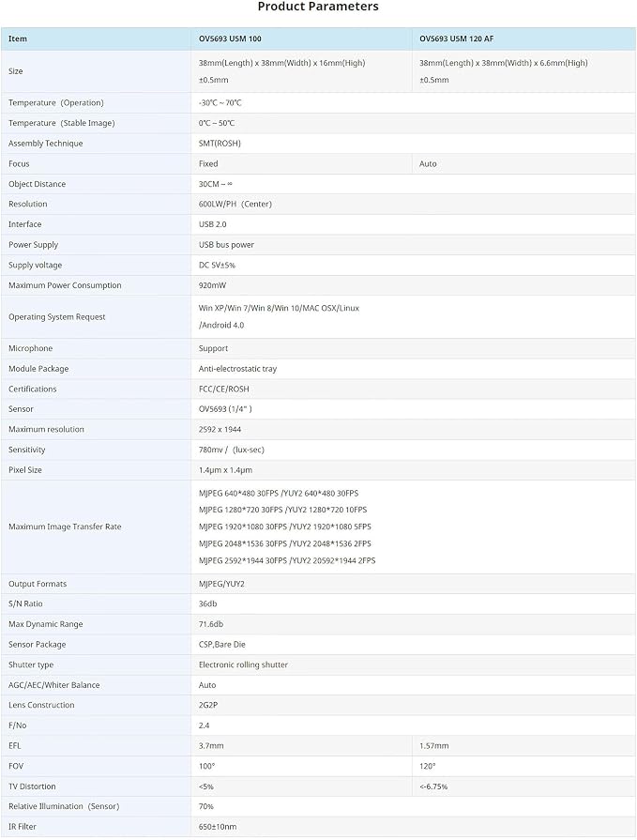This screenshot has width=637, height=840.
Task: Select the OV5693 USM 120 AF column header
Action: tap(457, 39)
